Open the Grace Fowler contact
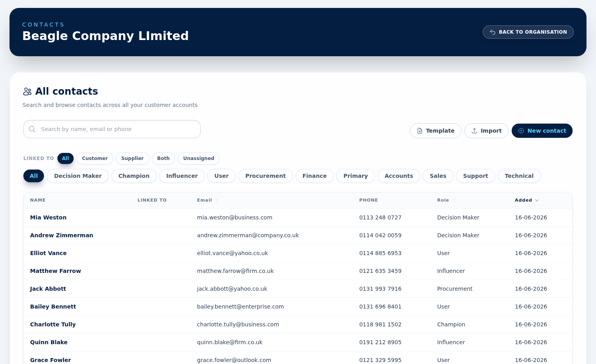Screen dimensions: 596x364 tap(50, 360)
